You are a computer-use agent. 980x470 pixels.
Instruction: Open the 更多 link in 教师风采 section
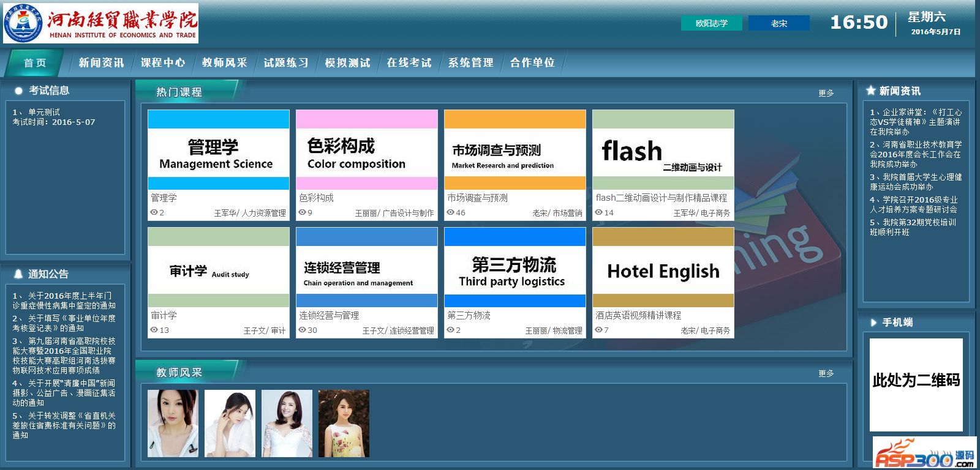click(826, 373)
